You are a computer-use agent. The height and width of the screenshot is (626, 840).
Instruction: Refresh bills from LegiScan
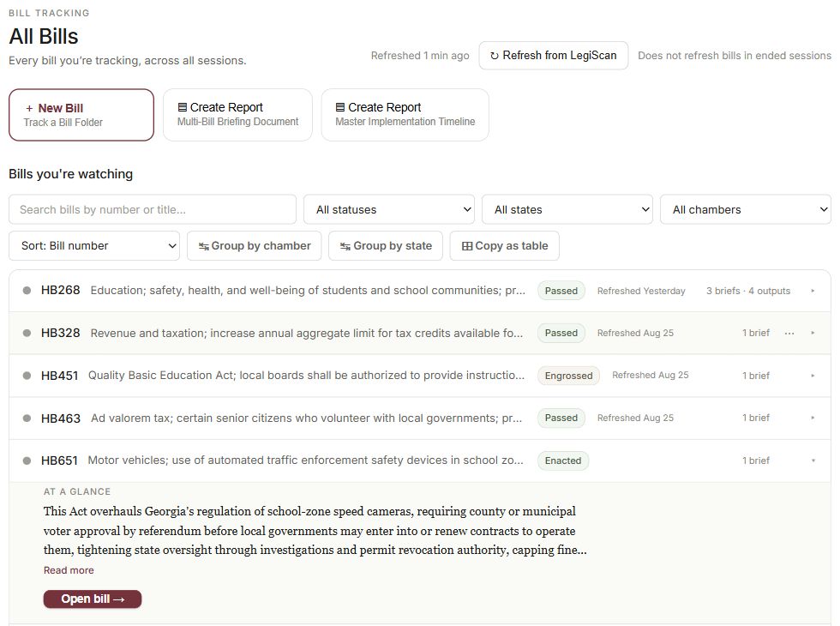554,55
